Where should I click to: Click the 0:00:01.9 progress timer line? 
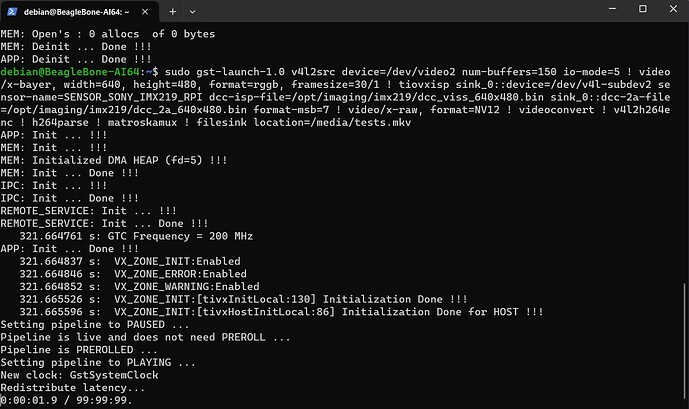66,401
